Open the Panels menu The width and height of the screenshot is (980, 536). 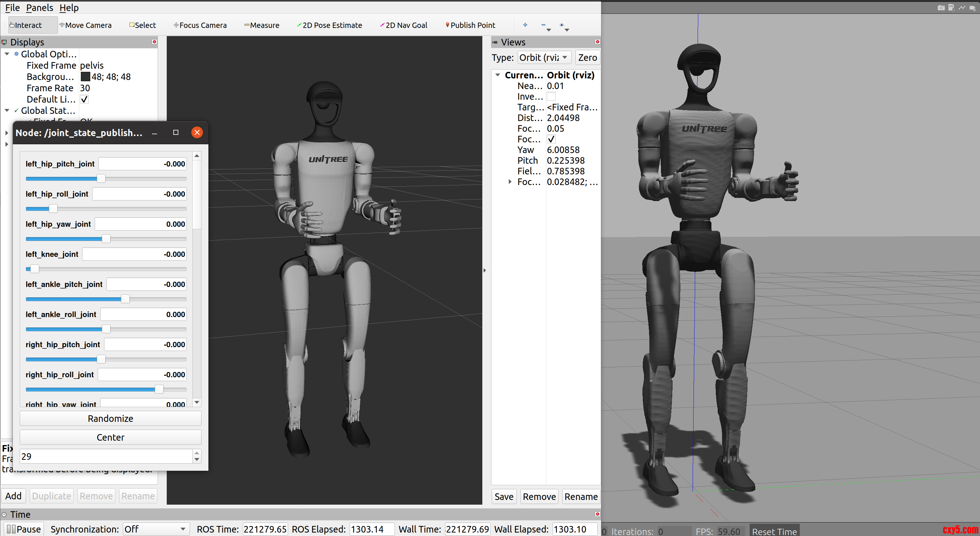pyautogui.click(x=39, y=8)
